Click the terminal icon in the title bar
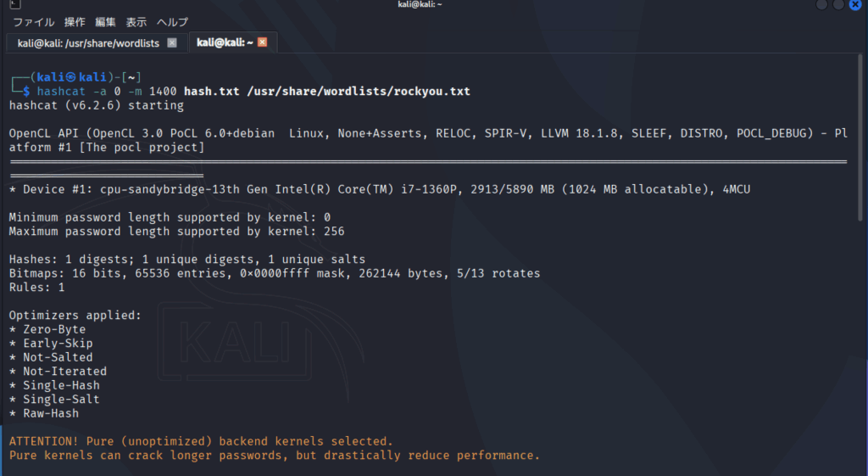The image size is (868, 476). (5, 5)
